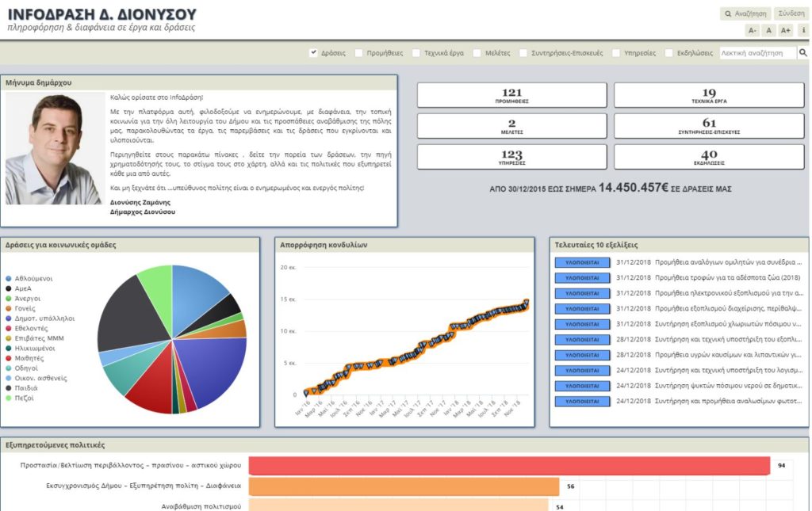Image resolution: width=812 pixels, height=511 pixels.
Task: Click the Σύνδεση login button
Action: (791, 13)
